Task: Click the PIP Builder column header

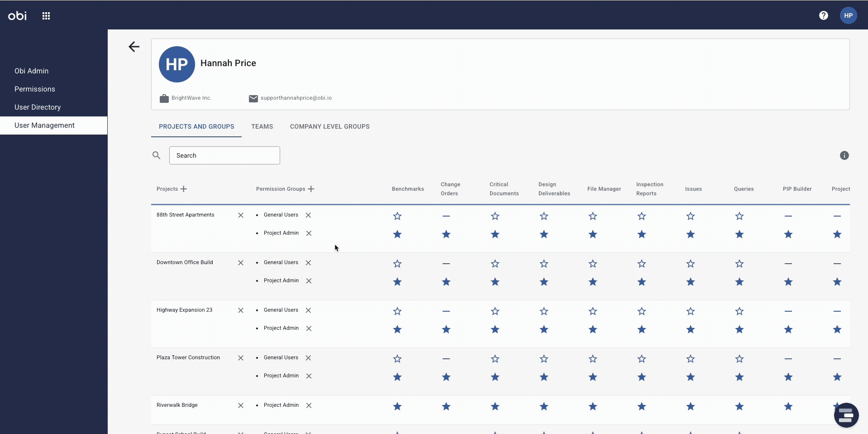Action: pyautogui.click(x=797, y=189)
